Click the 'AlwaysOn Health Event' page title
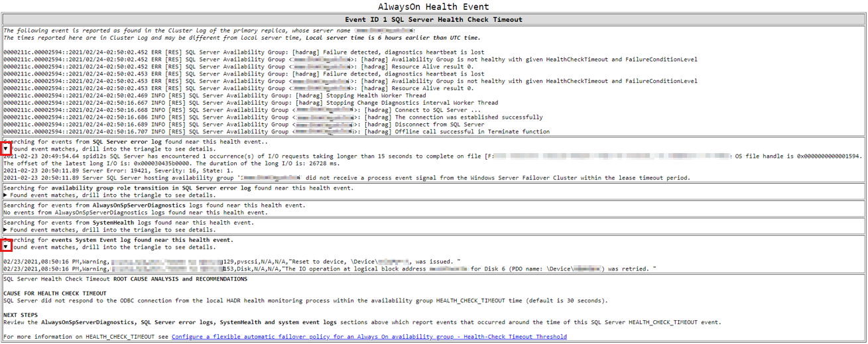Viewport: 868px width, 344px height. [x=434, y=7]
